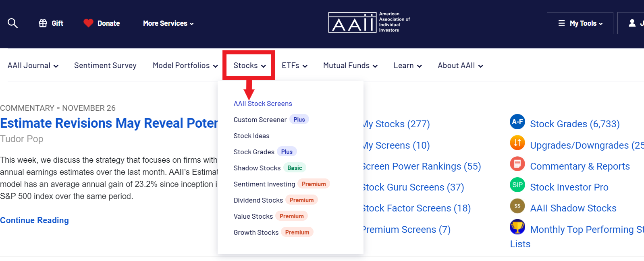Choose Shadow Stocks in the dropdown list
Viewport: 644px width, 261px height.
257,168
